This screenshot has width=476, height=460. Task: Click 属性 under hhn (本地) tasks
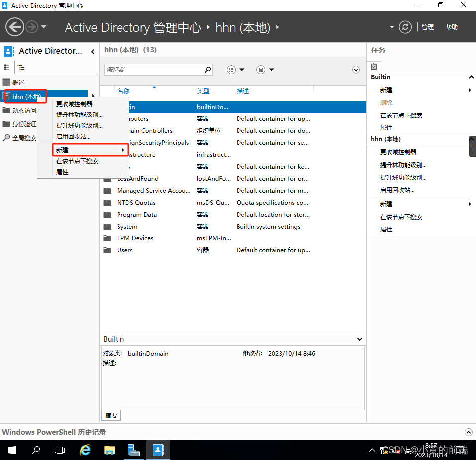tap(386, 230)
